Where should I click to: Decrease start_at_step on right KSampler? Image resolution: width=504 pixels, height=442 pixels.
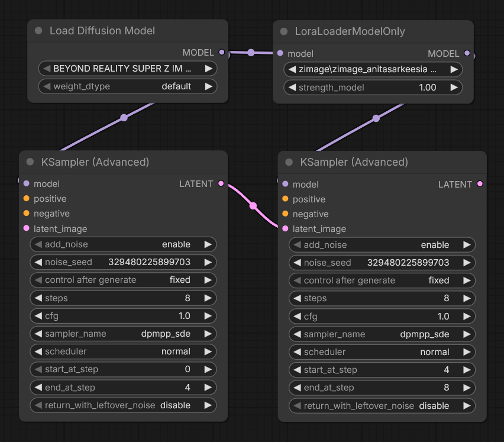[x=298, y=370]
